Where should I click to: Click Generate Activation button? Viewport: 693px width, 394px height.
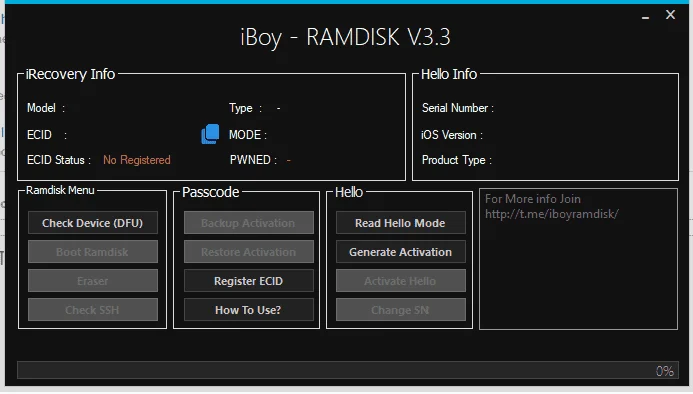[x=400, y=252]
